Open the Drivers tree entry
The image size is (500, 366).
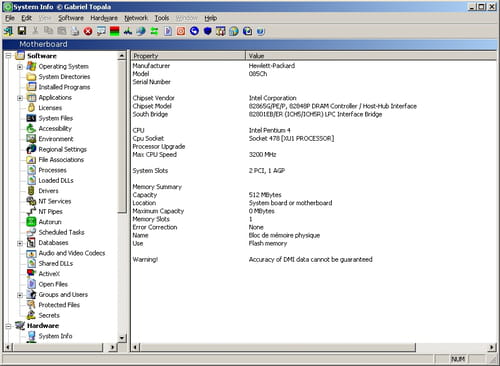coord(48,191)
